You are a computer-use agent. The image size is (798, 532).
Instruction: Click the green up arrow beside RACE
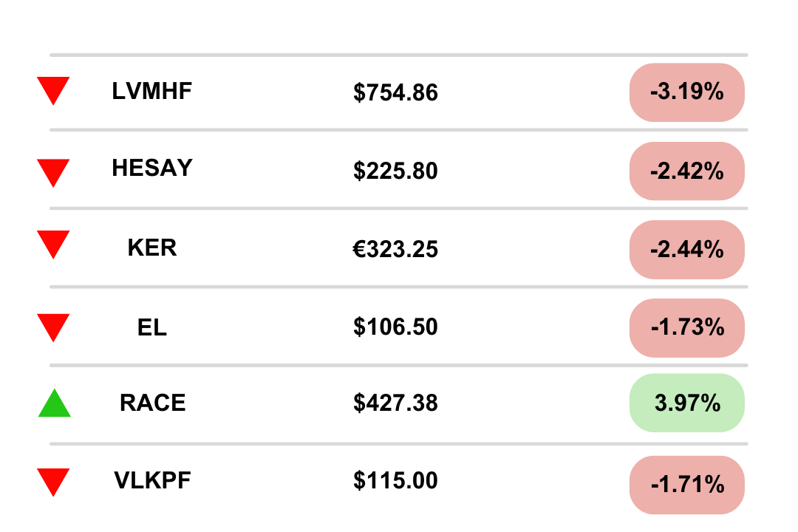click(x=55, y=403)
